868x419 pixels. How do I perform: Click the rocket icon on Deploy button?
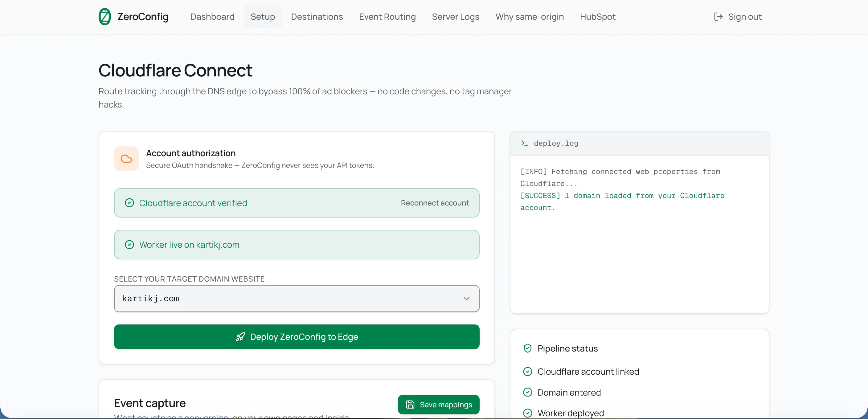[240, 337]
